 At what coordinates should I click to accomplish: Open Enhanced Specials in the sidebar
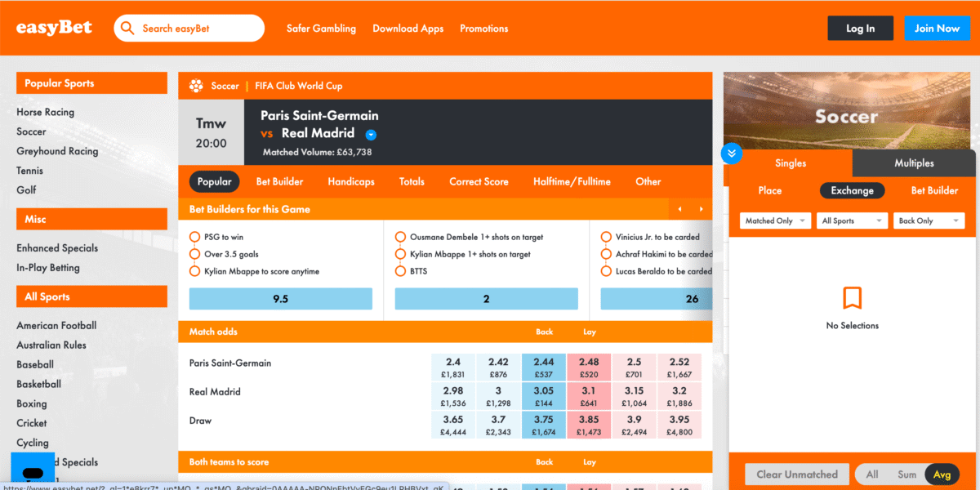57,248
